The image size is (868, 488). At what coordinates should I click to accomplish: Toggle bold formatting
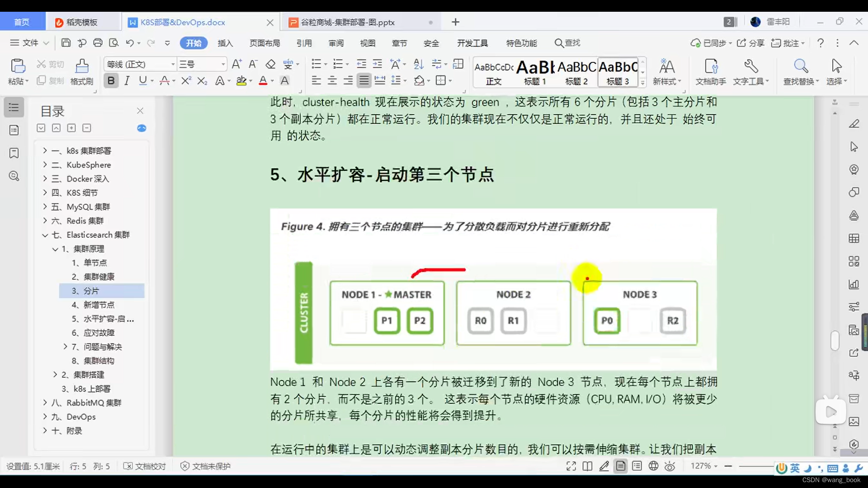coord(111,80)
